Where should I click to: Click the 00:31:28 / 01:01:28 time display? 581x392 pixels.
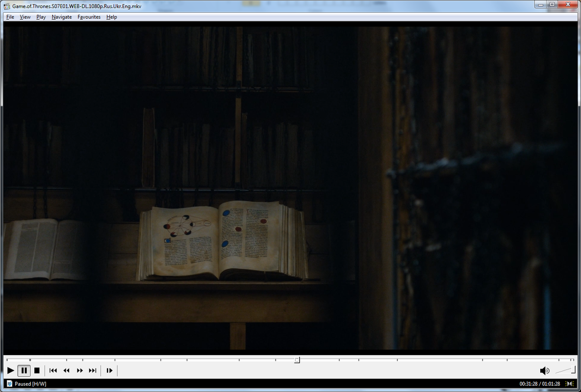(539, 384)
